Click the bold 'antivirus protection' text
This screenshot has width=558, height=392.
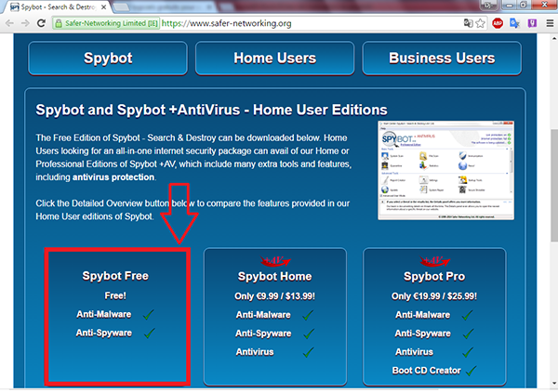pos(113,177)
